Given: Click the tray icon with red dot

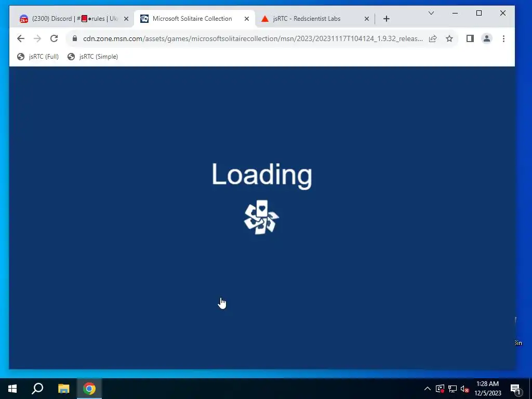Looking at the screenshot, I should 440,389.
